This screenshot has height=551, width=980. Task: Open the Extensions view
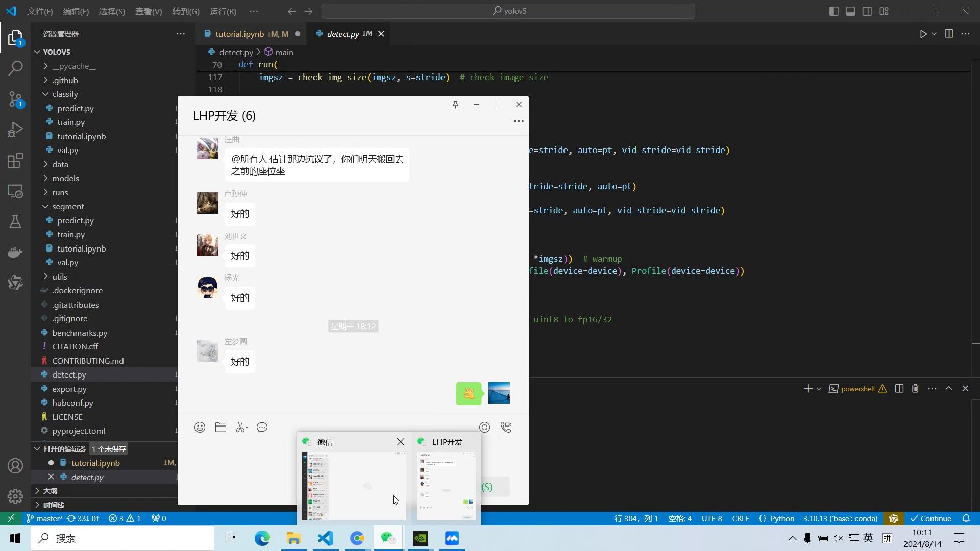(x=15, y=160)
